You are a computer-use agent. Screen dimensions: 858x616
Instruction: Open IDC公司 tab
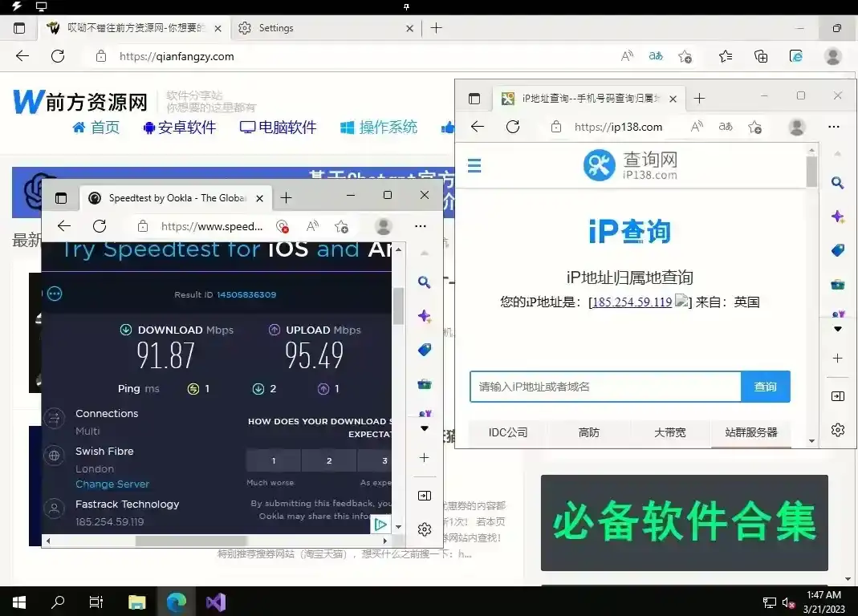coord(508,432)
